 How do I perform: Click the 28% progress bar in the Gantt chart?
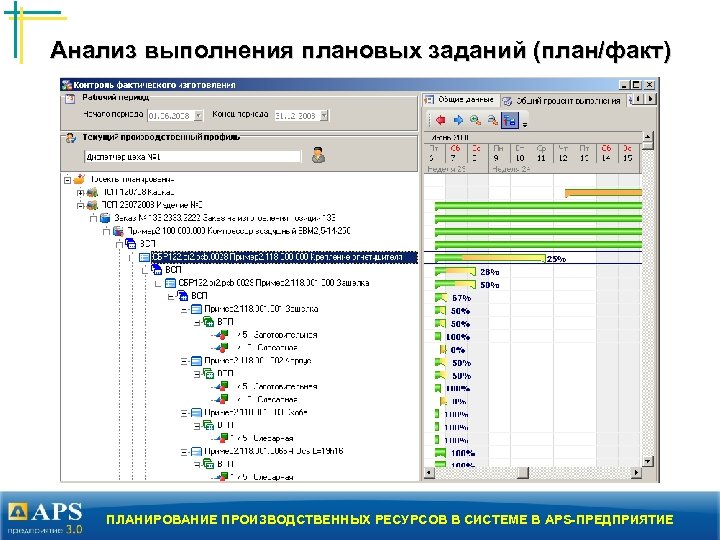(455, 272)
